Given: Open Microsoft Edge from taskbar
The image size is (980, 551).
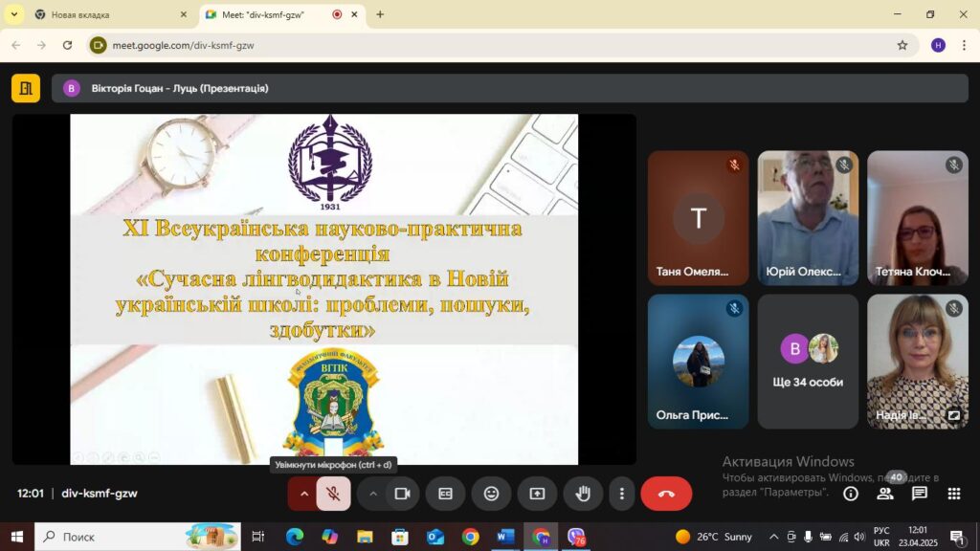Looking at the screenshot, I should click(x=295, y=537).
